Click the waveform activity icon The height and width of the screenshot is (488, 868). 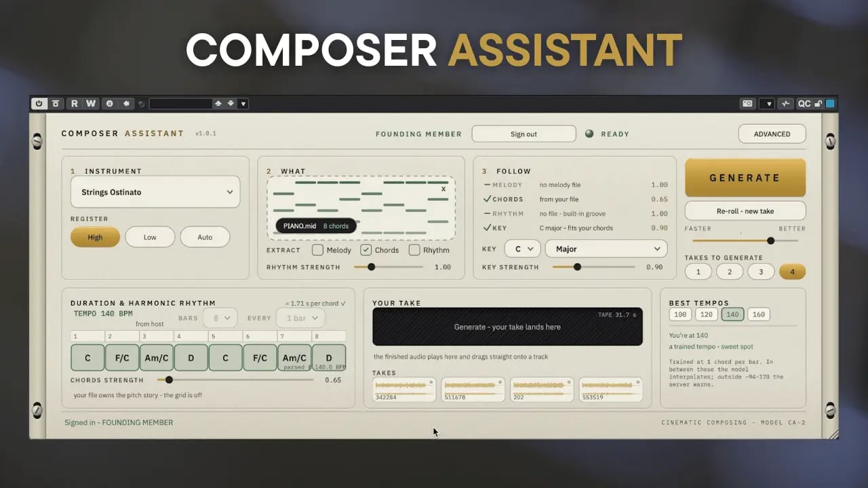coord(786,104)
